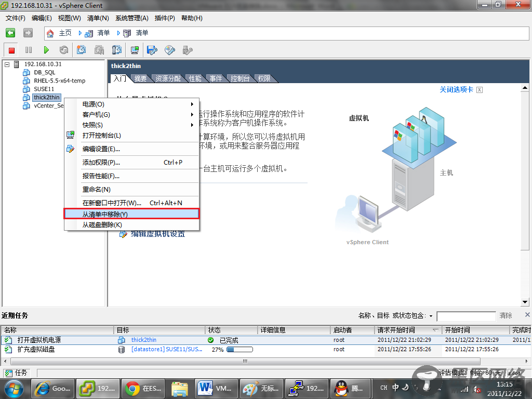
Task: Click the Take Snapshot toolbar icon
Action: tap(81, 50)
